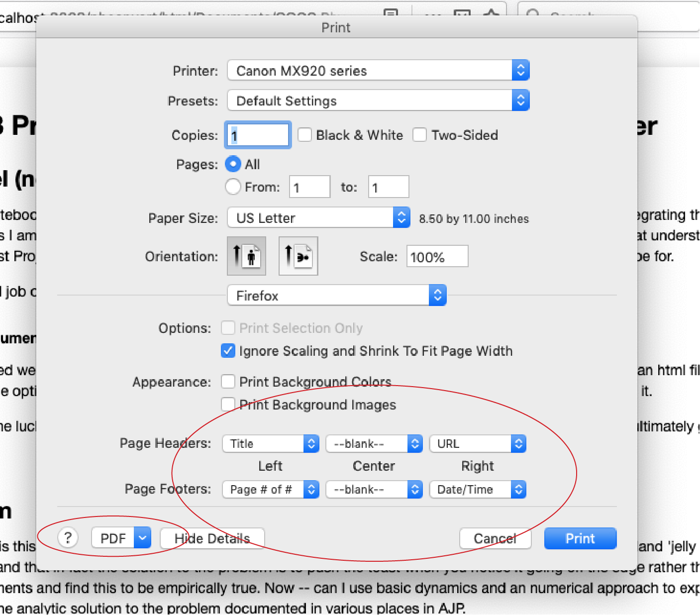Screen dimensions: 700x615
Task: Toggle Print Background Images checkbox
Action: 228,405
